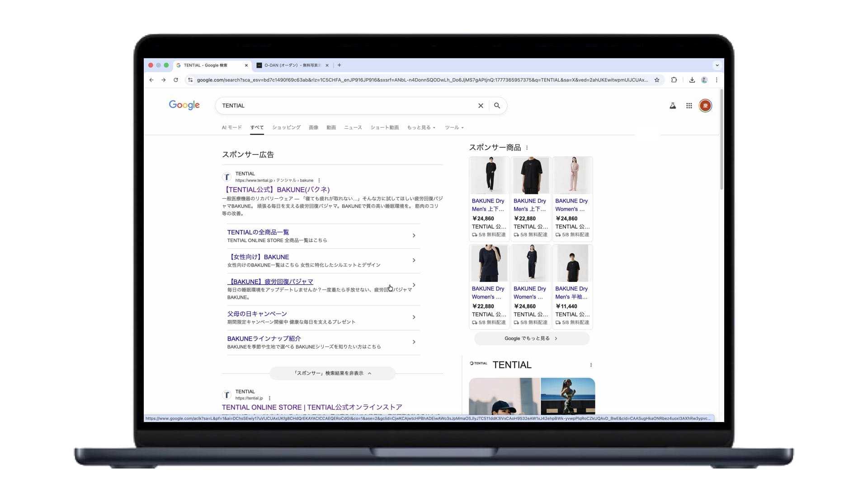Image resolution: width=868 pixels, height=488 pixels.
Task: Open the Google account avatar
Action: [x=705, y=106]
